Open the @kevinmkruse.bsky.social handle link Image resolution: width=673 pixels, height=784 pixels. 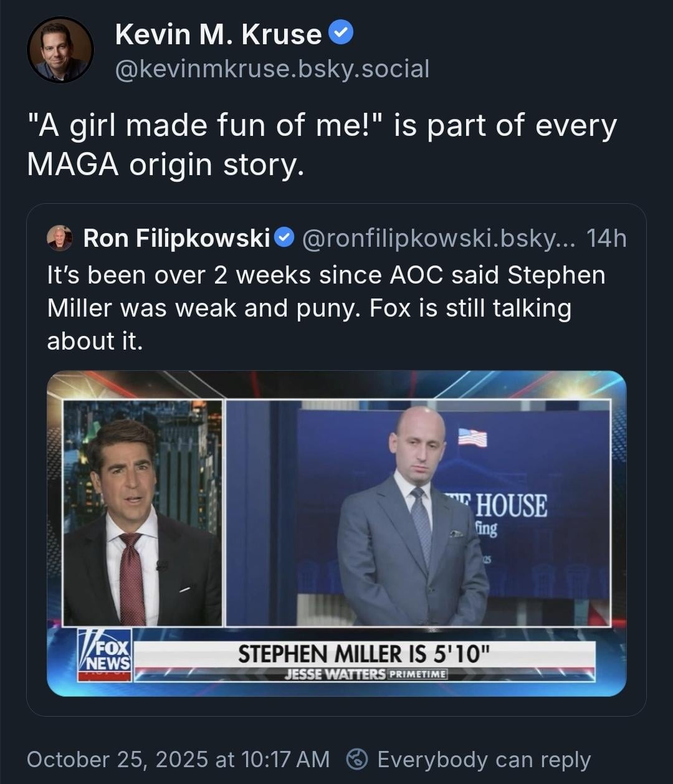pyautogui.click(x=272, y=69)
